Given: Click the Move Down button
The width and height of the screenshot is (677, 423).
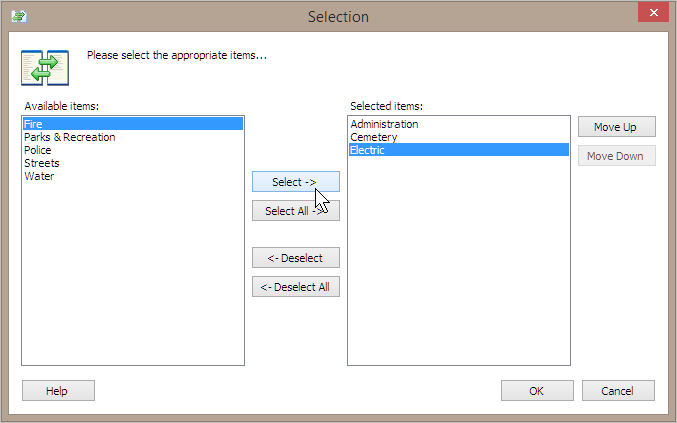Looking at the screenshot, I should [x=617, y=156].
